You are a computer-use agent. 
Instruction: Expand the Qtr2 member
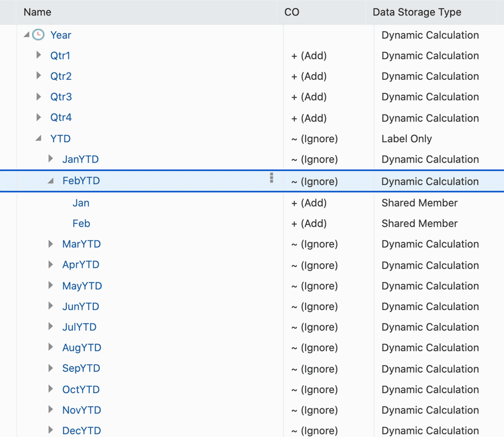[38, 76]
